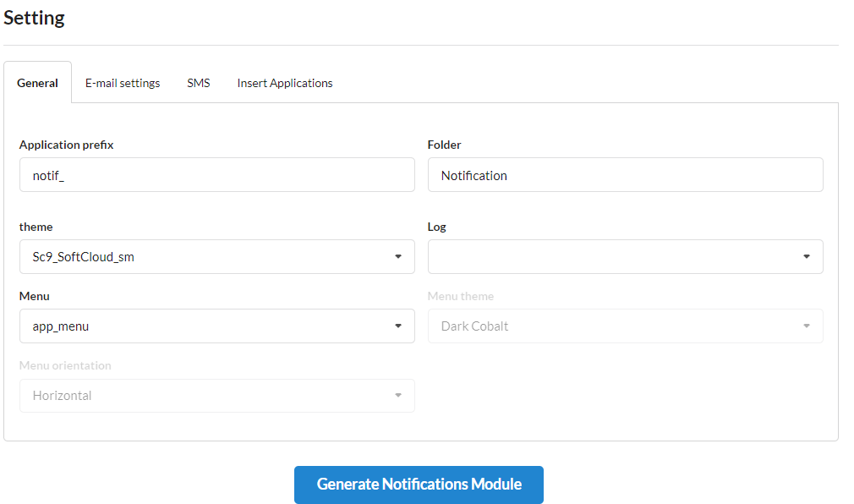Viewport: 854px width, 504px height.
Task: Expand the Horizontal menu orientation dropdown
Action: coord(216,396)
